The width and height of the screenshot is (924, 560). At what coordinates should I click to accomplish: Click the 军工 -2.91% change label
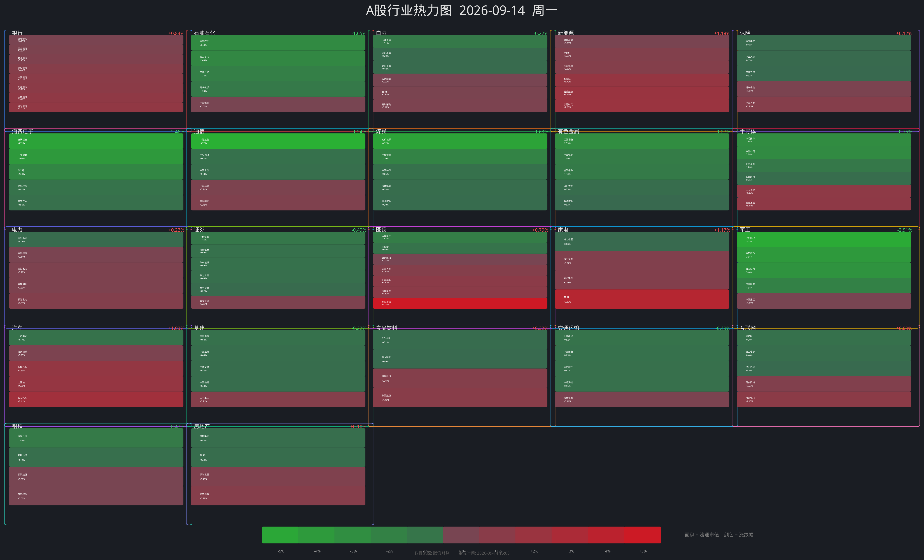pyautogui.click(x=904, y=230)
